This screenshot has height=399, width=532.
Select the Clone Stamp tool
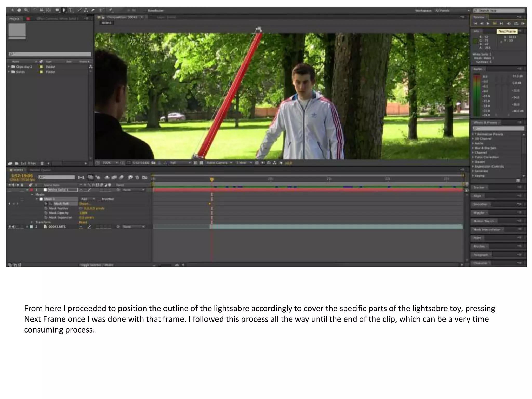pyautogui.click(x=86, y=10)
